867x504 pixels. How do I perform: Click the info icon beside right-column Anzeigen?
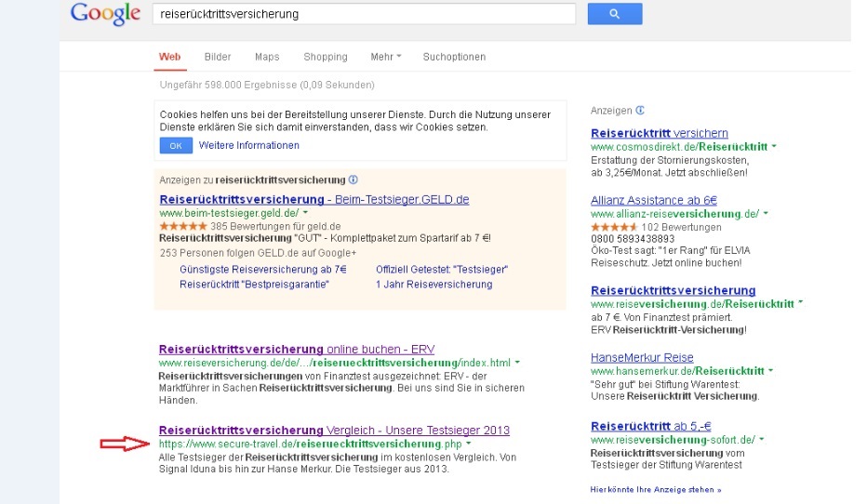click(x=640, y=110)
